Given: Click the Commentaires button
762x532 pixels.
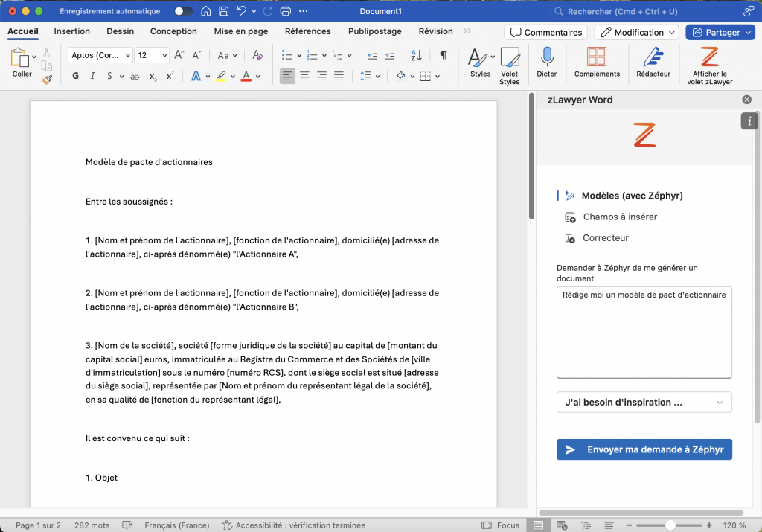Looking at the screenshot, I should pos(545,32).
